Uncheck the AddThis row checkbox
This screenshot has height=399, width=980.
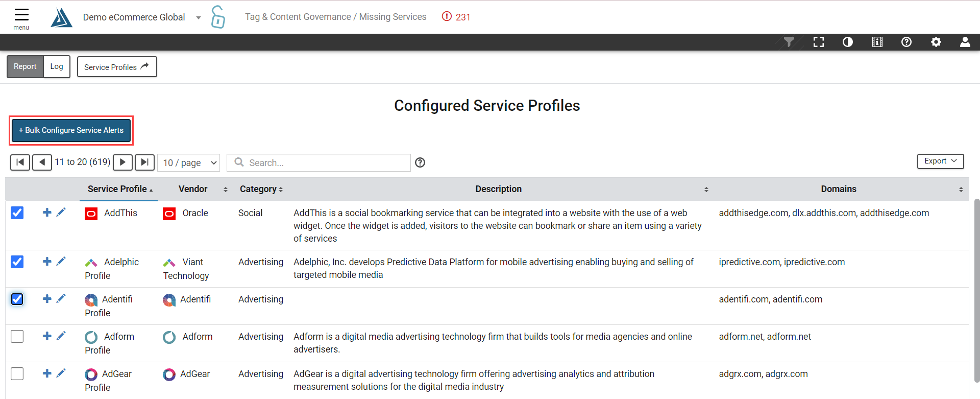17,213
